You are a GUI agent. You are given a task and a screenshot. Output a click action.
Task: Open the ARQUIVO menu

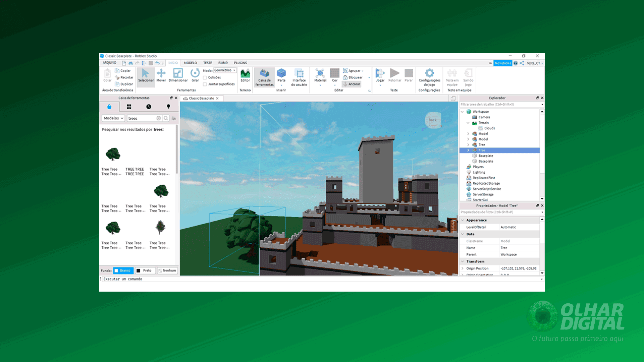click(x=110, y=63)
